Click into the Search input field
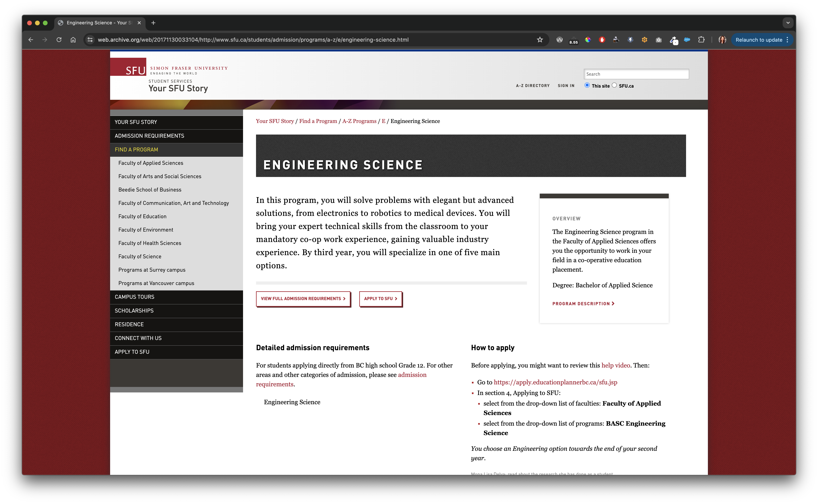This screenshot has width=818, height=504. pyautogui.click(x=636, y=74)
